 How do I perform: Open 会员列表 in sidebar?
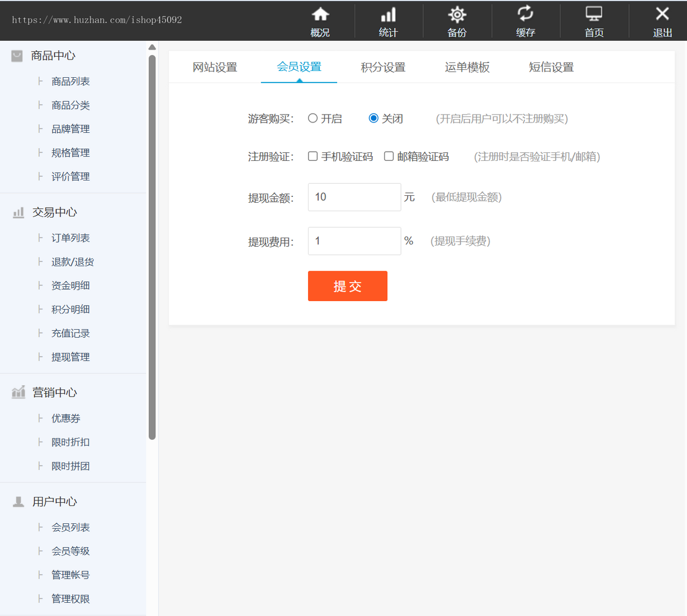click(70, 527)
